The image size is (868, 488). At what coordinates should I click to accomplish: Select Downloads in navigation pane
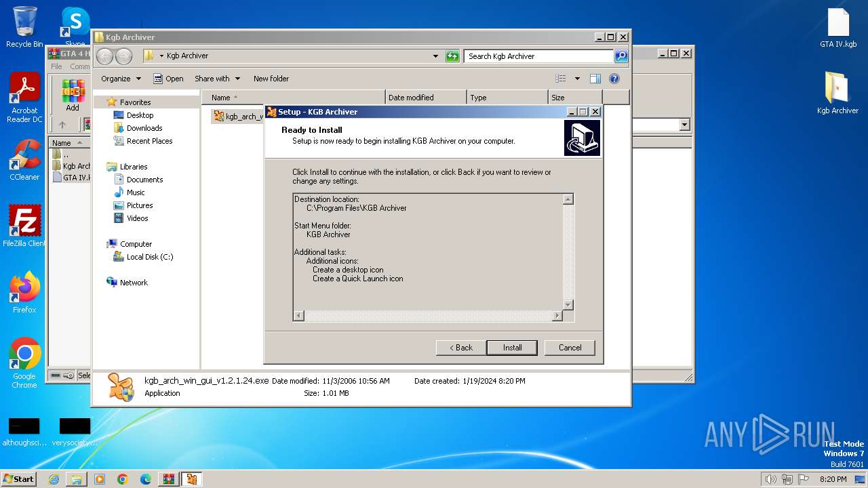tap(144, 128)
